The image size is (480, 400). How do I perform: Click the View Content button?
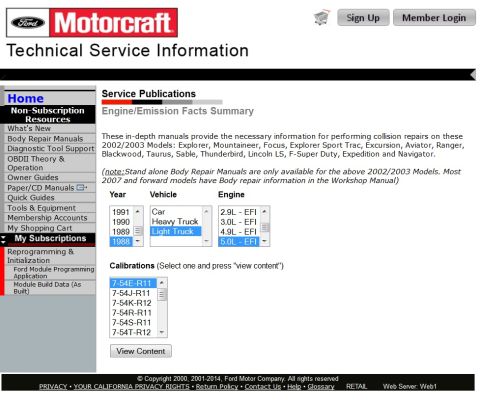(x=141, y=351)
